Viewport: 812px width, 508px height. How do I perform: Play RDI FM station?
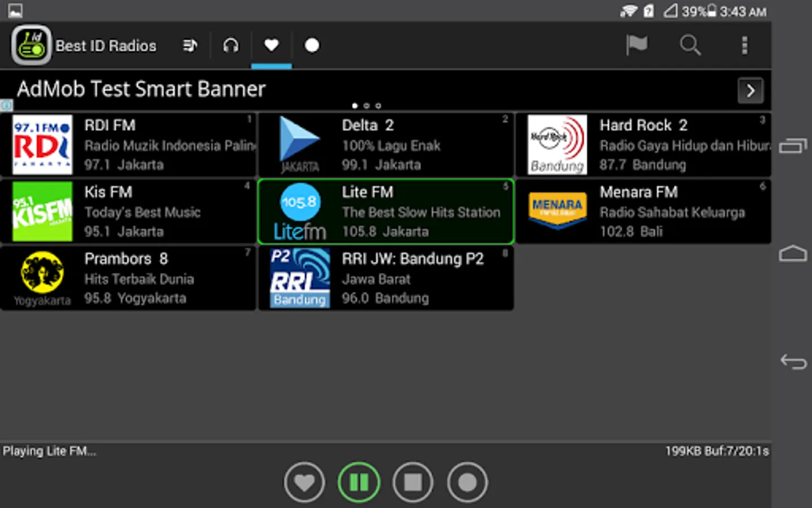(x=129, y=144)
